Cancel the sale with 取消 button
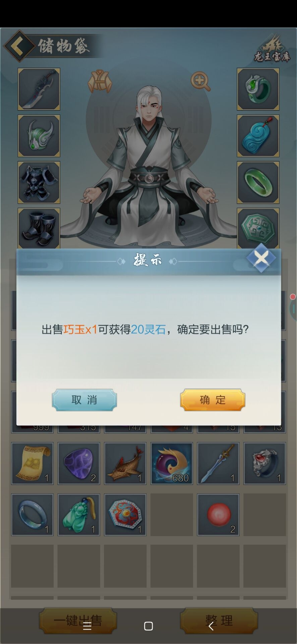Viewport: 297px width, 644px height. coord(84,400)
